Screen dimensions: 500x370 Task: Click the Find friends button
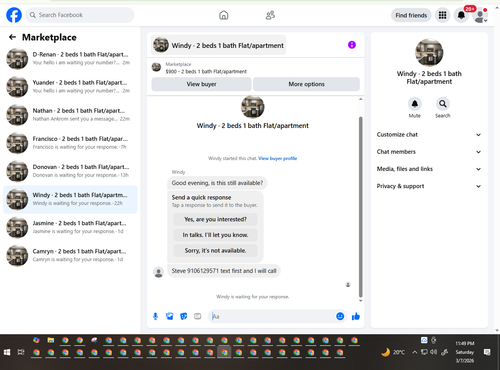(411, 15)
